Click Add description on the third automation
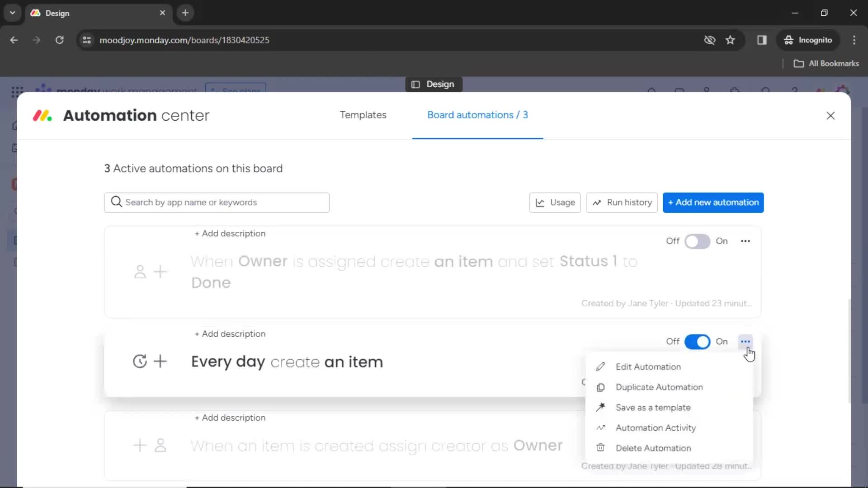 [231, 418]
